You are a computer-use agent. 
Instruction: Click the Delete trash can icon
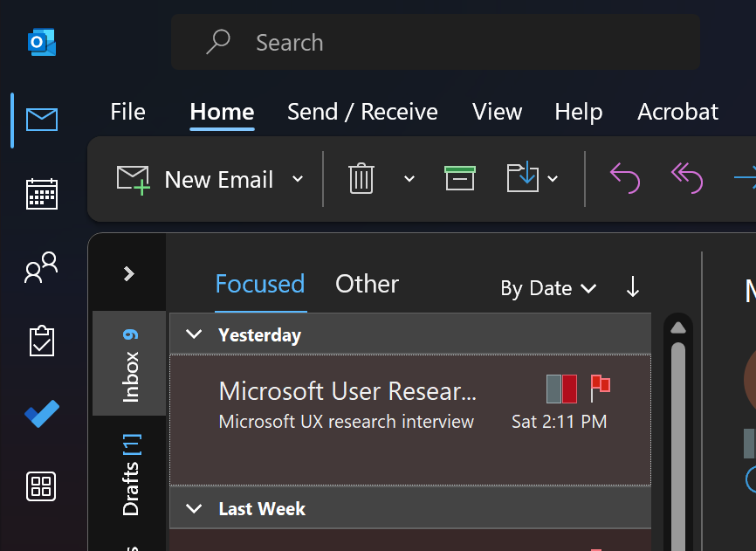pyautogui.click(x=361, y=179)
